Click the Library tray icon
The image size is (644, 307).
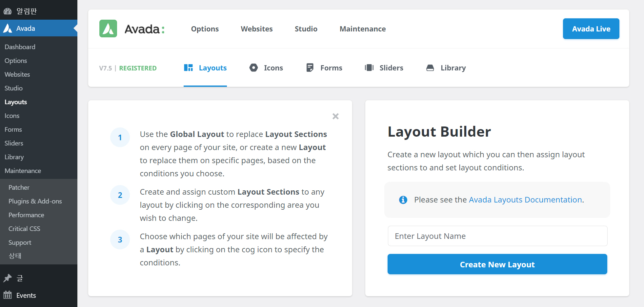430,68
